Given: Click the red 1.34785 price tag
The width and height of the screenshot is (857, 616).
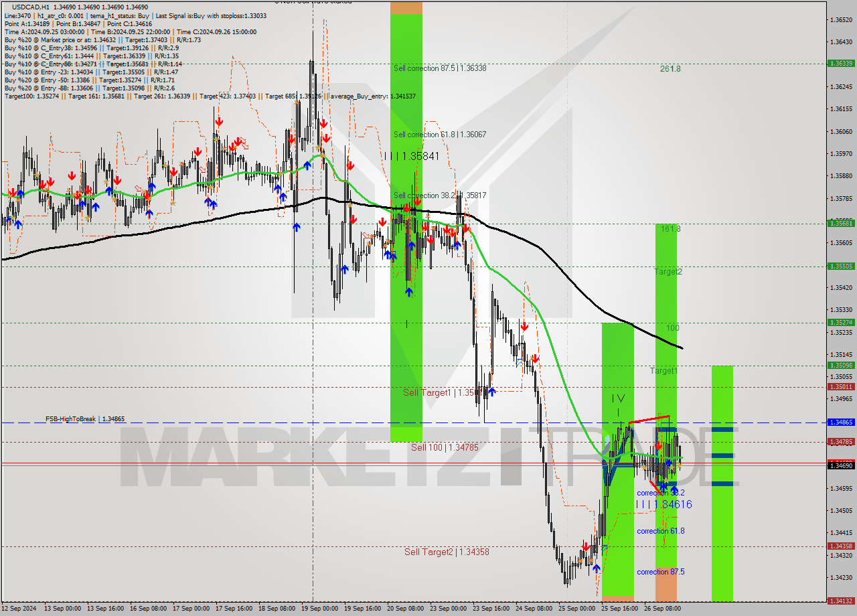Looking at the screenshot, I should (x=840, y=441).
